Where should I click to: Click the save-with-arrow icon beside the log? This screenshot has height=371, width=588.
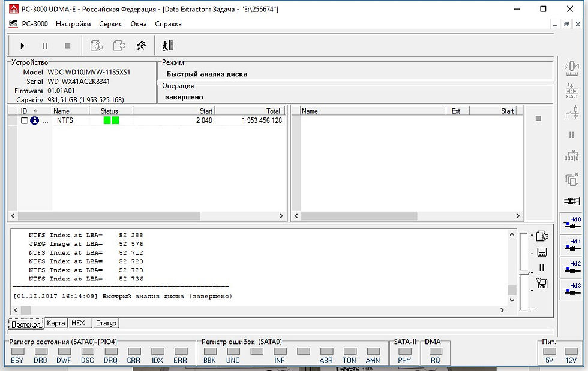coord(542,283)
